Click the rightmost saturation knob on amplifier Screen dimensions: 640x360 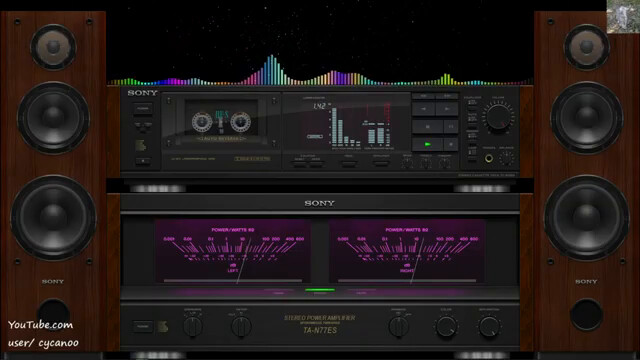coord(489,327)
